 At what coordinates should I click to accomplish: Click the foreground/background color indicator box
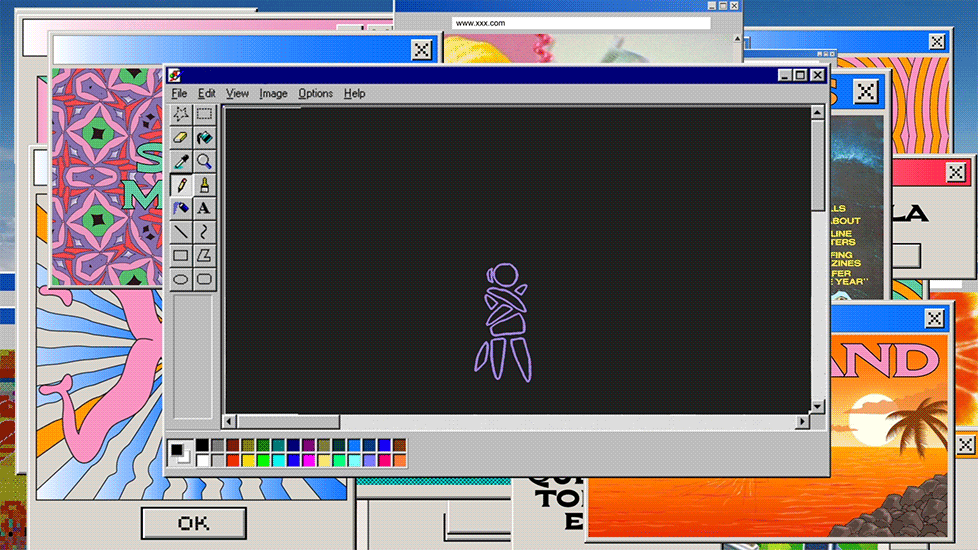pyautogui.click(x=180, y=453)
